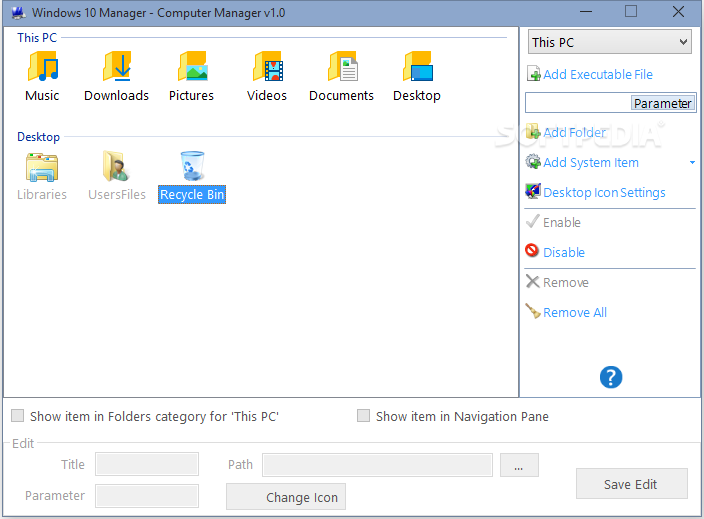
Task: Click the Libraries label text
Action: click(x=42, y=194)
